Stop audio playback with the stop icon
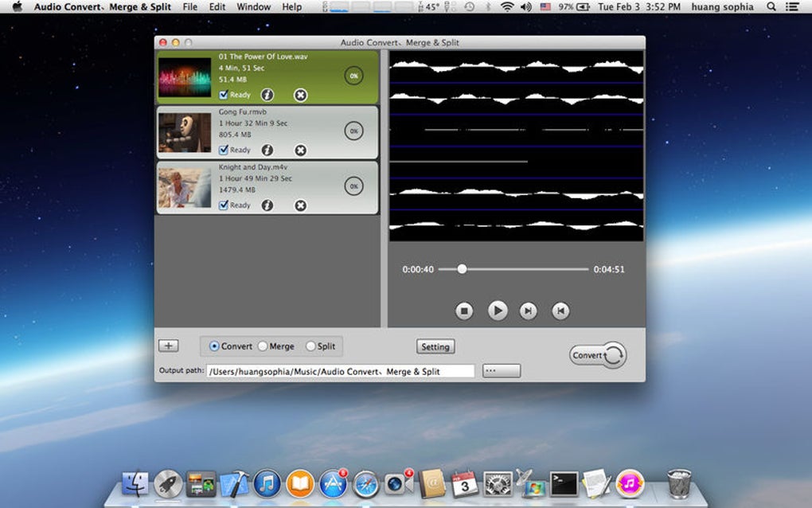 point(464,311)
